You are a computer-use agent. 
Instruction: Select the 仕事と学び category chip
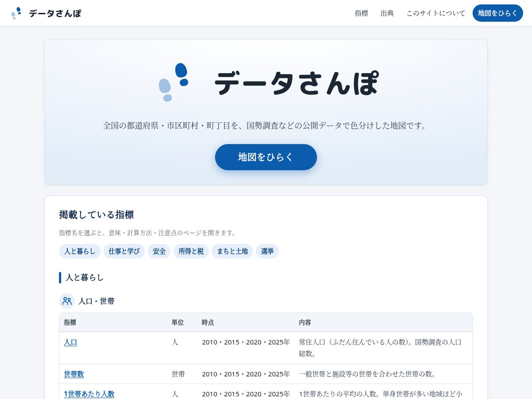coord(124,251)
